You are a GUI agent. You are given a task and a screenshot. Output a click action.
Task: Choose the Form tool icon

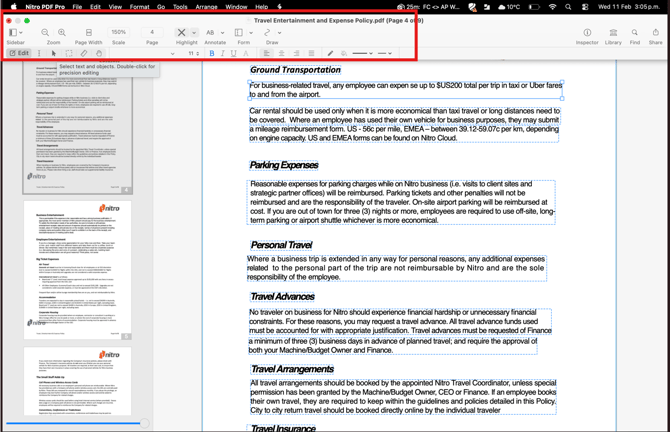[239, 32]
